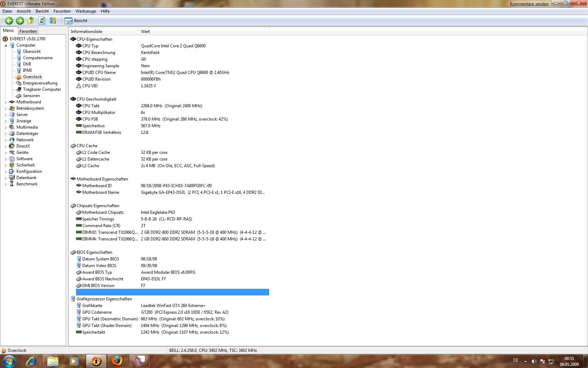Open the Ansicht menu
588x368 pixels.
(x=24, y=11)
